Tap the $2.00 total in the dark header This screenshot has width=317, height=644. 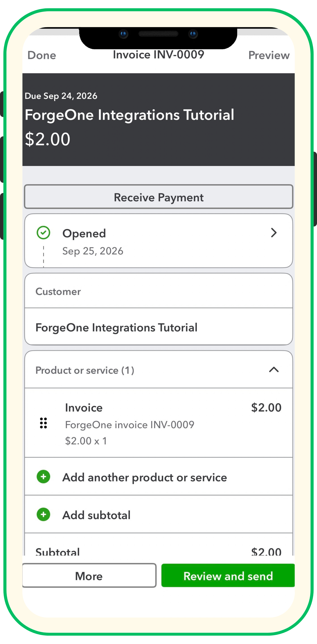[x=47, y=139]
